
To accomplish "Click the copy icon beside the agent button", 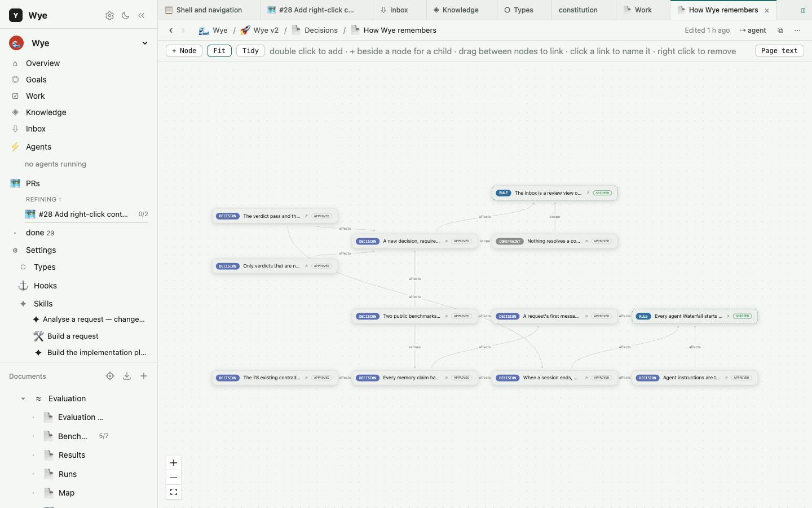I will click(780, 30).
